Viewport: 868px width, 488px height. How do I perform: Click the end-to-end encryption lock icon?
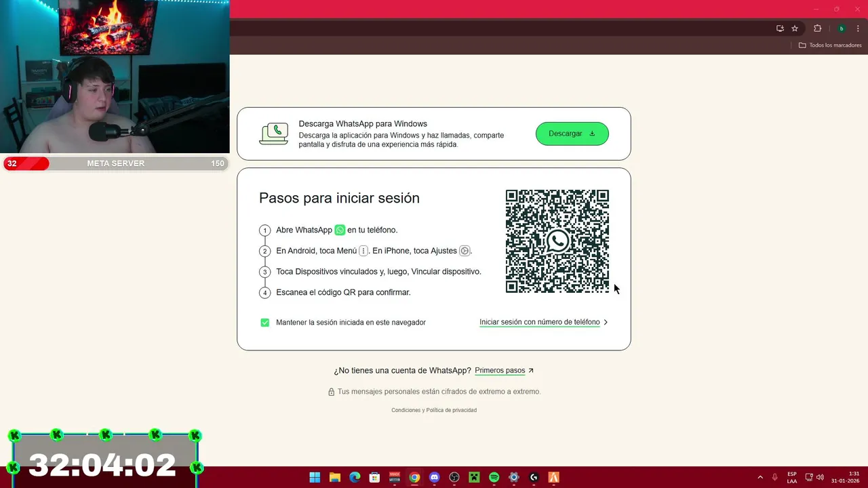click(x=331, y=392)
